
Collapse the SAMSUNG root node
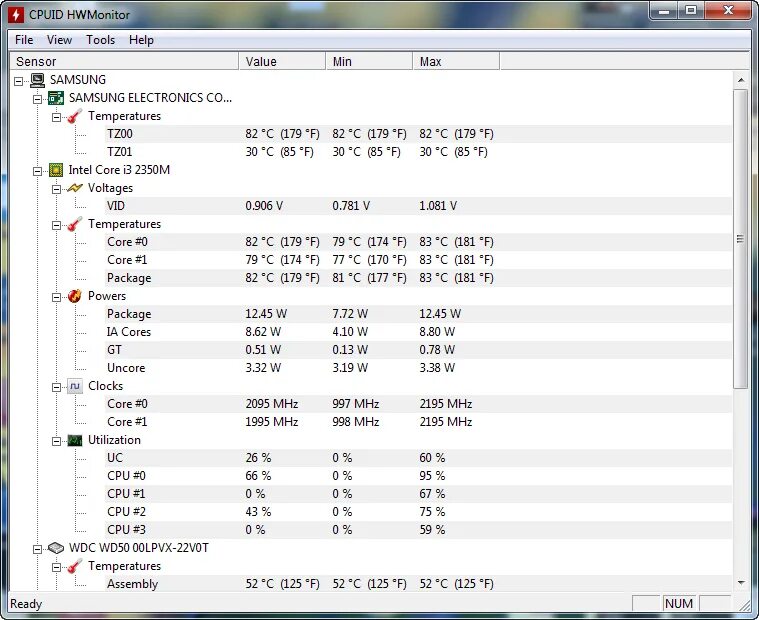coord(18,81)
